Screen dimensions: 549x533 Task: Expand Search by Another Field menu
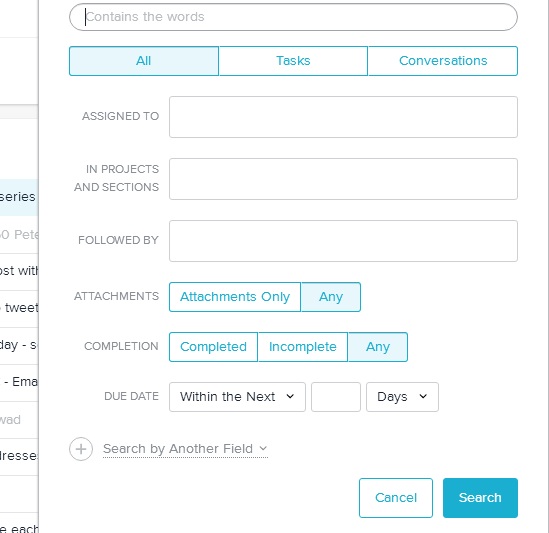tap(185, 449)
